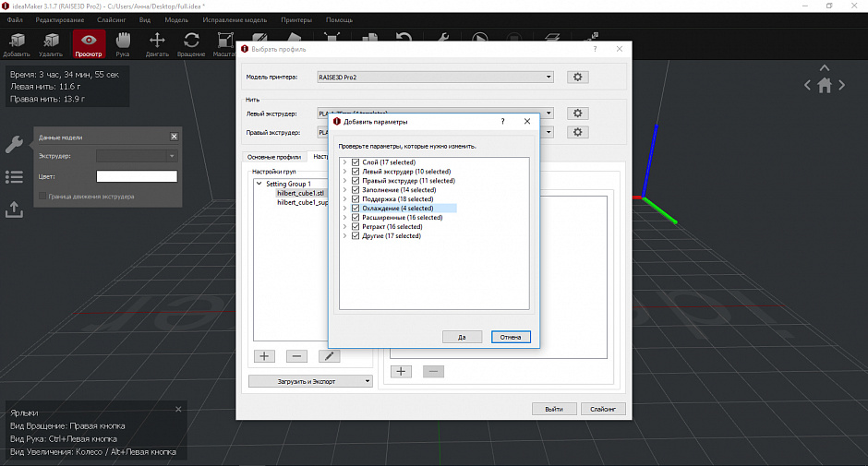Click the Выйти button
Viewport: 868px width, 466px height.
point(553,409)
